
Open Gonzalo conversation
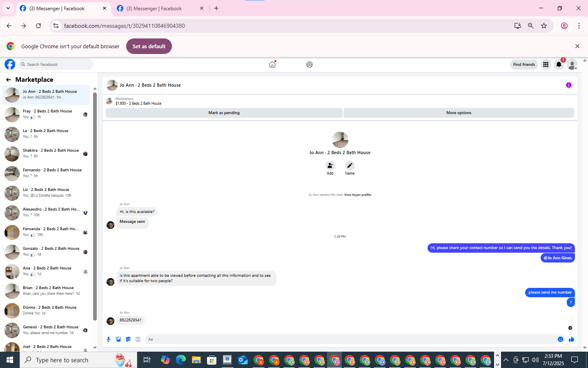pos(46,252)
